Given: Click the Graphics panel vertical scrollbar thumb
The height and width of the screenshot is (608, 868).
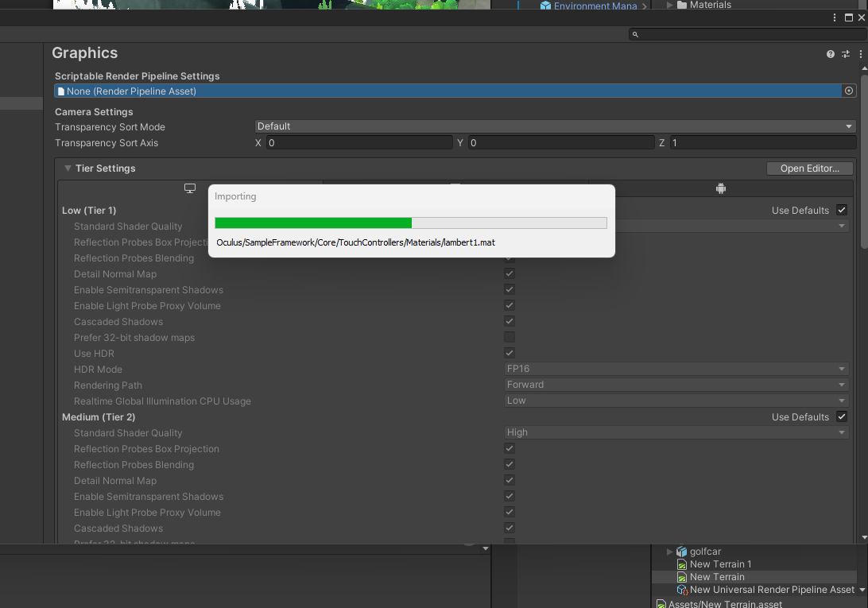Looking at the screenshot, I should (864, 160).
